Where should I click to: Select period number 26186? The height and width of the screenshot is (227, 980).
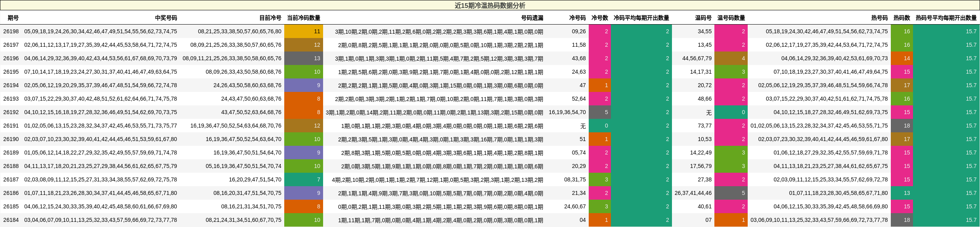tap(11, 193)
